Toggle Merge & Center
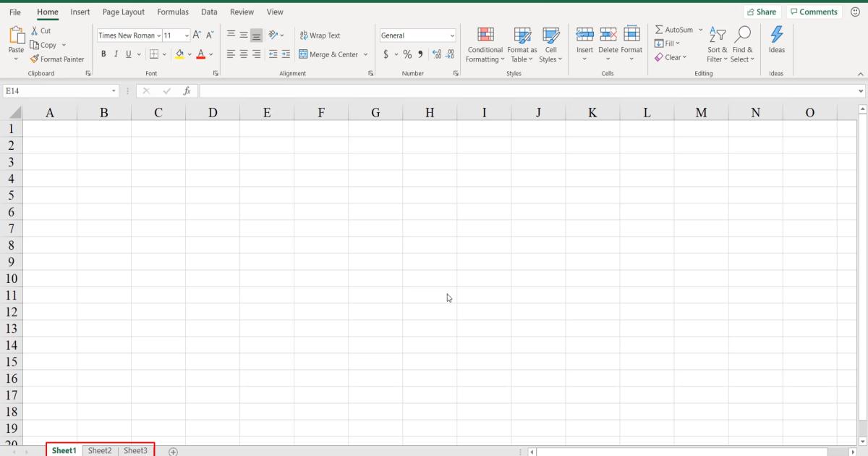Screen dimensions: 868x456 pos(329,54)
